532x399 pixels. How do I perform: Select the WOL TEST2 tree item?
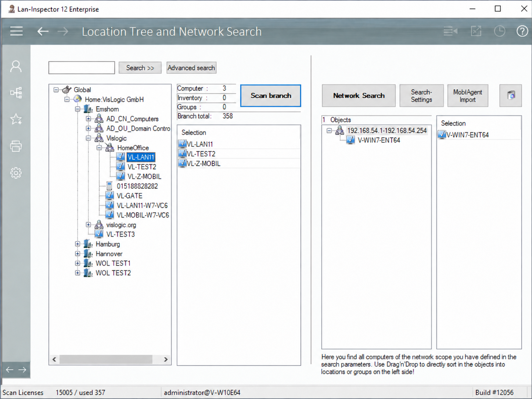point(113,273)
